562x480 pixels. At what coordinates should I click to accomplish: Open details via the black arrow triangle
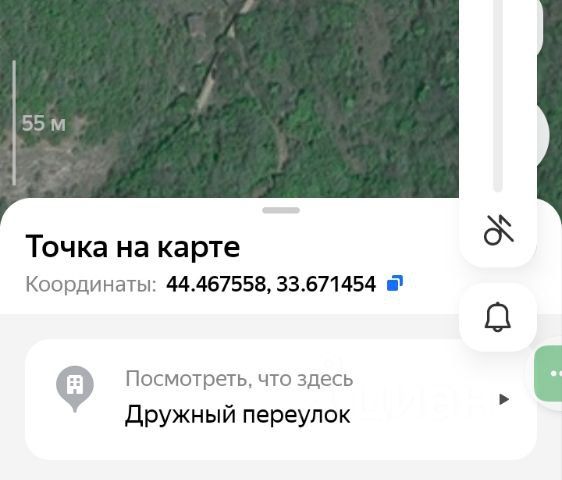click(504, 399)
